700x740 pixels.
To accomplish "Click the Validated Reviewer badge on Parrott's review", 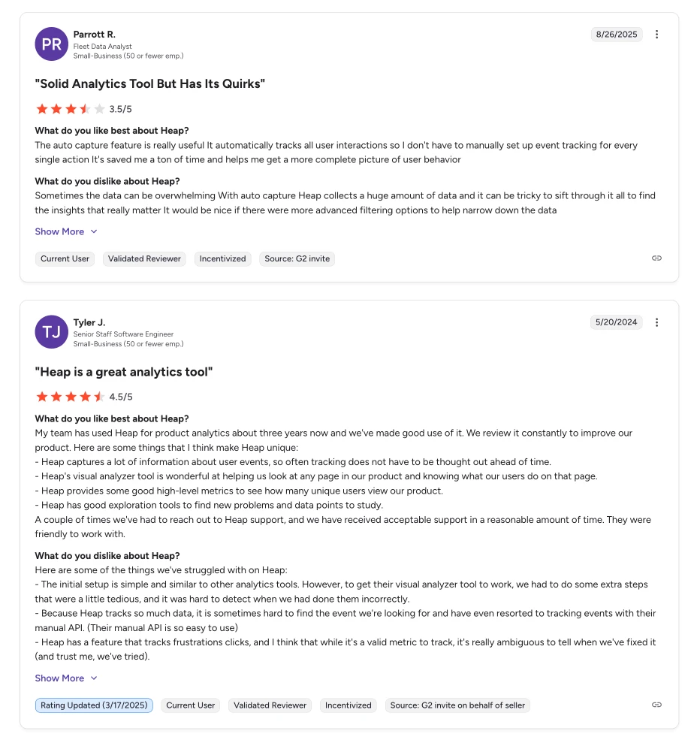I will tap(143, 258).
